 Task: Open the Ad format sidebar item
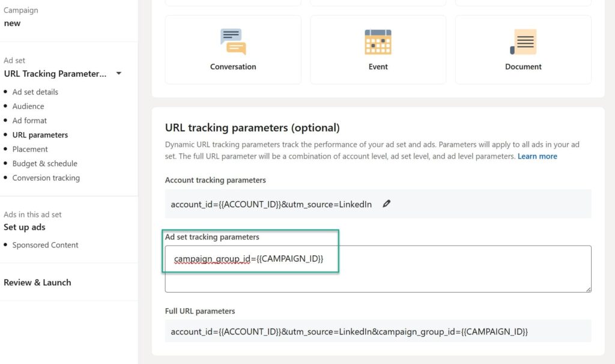pyautogui.click(x=29, y=121)
